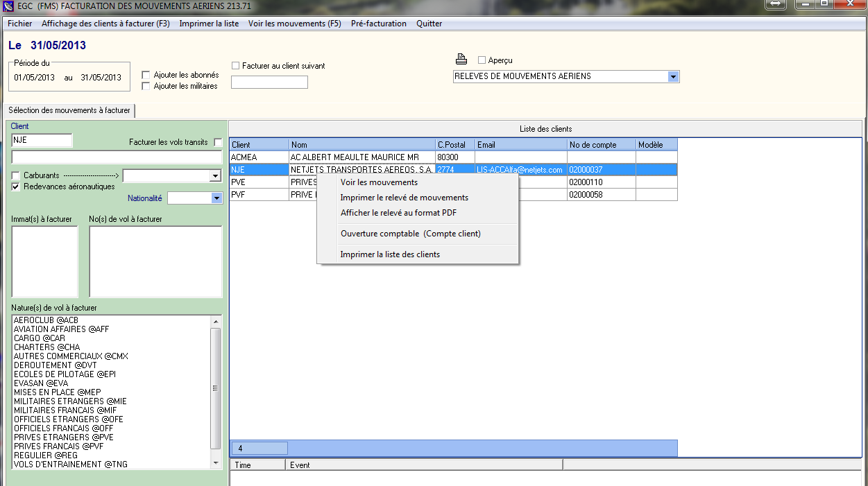Enable the Aperçu checkbox
Screen dimensions: 868x486
click(482, 60)
